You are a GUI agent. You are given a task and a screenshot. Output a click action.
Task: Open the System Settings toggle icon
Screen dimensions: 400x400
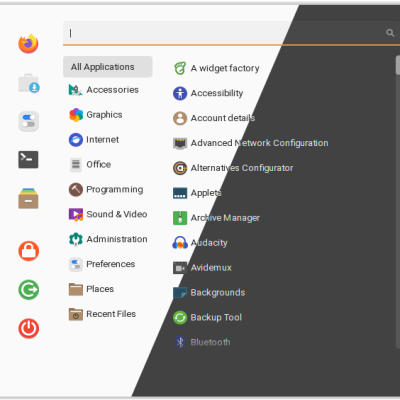[29, 121]
